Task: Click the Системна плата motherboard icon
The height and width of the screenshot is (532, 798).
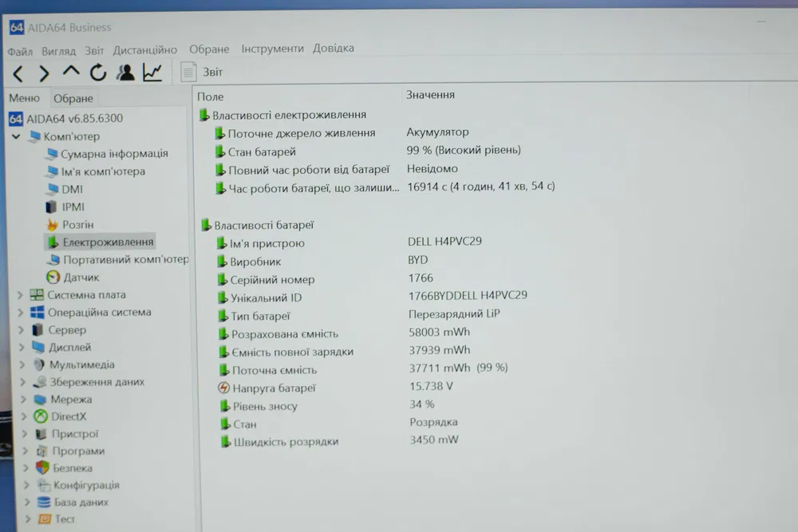Action: pyautogui.click(x=37, y=295)
